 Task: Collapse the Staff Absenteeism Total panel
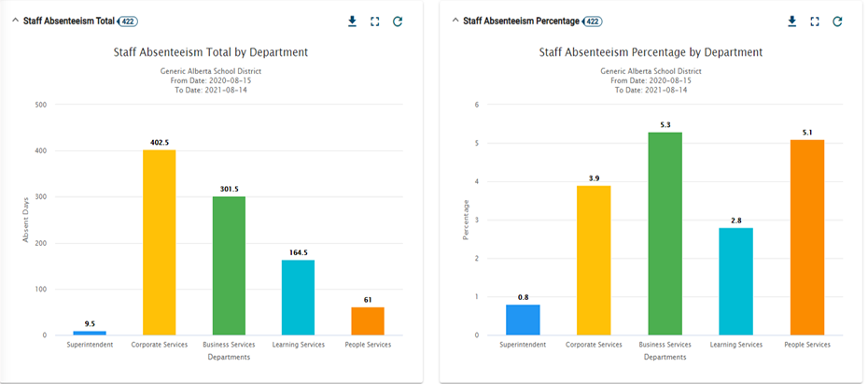point(14,21)
